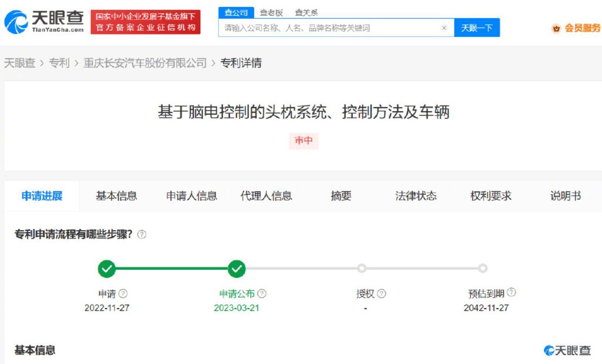Open the red 国家中小企业发展子基金 banner

(146, 22)
